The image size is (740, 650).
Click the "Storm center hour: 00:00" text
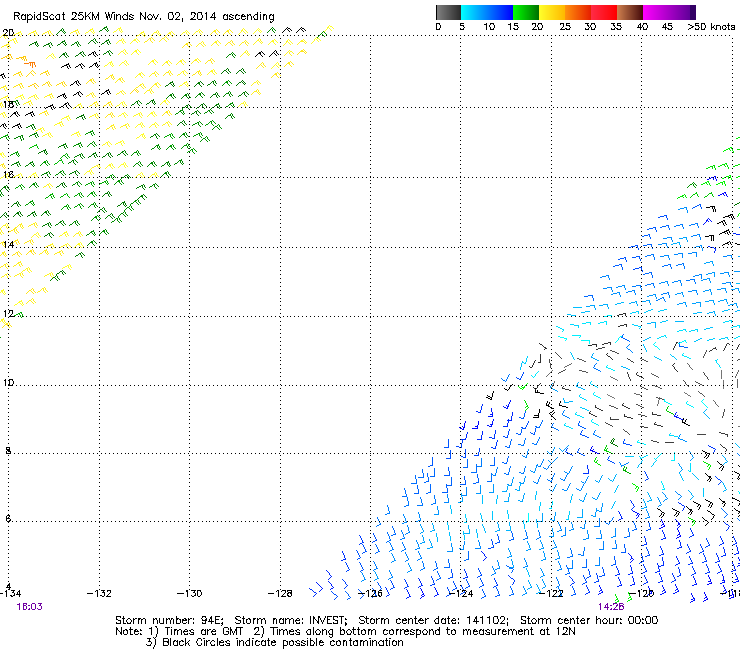tap(589, 620)
